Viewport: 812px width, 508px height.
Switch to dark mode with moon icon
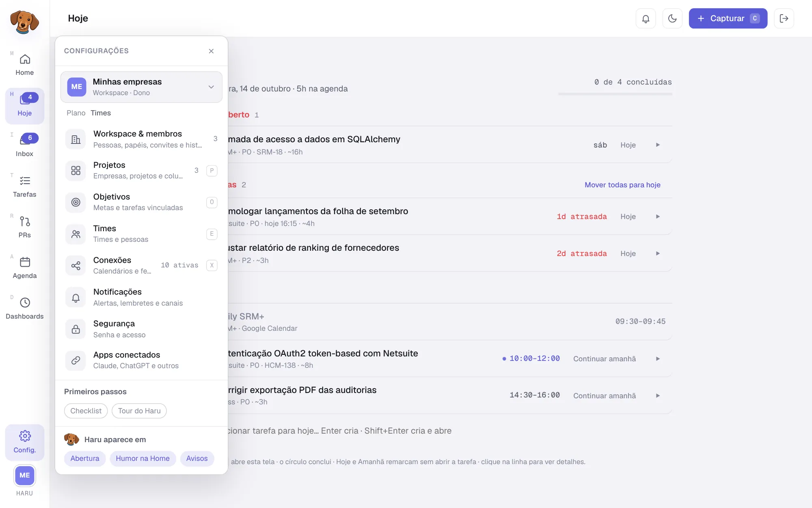point(672,18)
